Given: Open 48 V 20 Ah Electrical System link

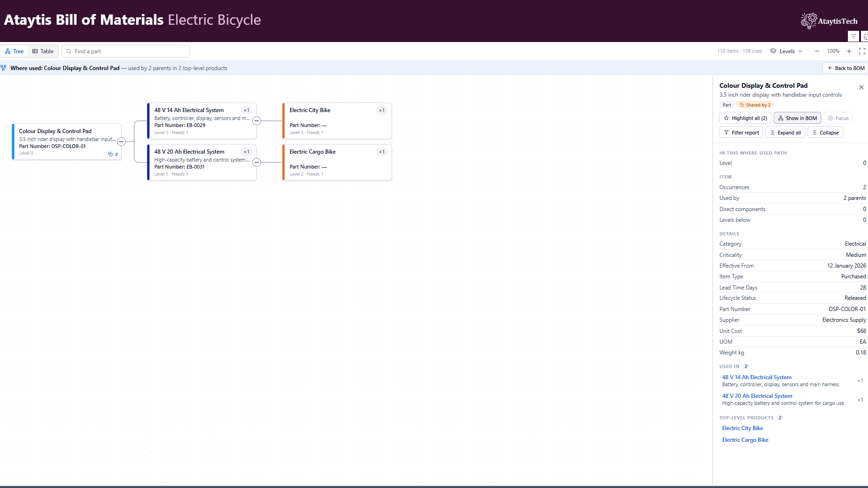Looking at the screenshot, I should [757, 396].
